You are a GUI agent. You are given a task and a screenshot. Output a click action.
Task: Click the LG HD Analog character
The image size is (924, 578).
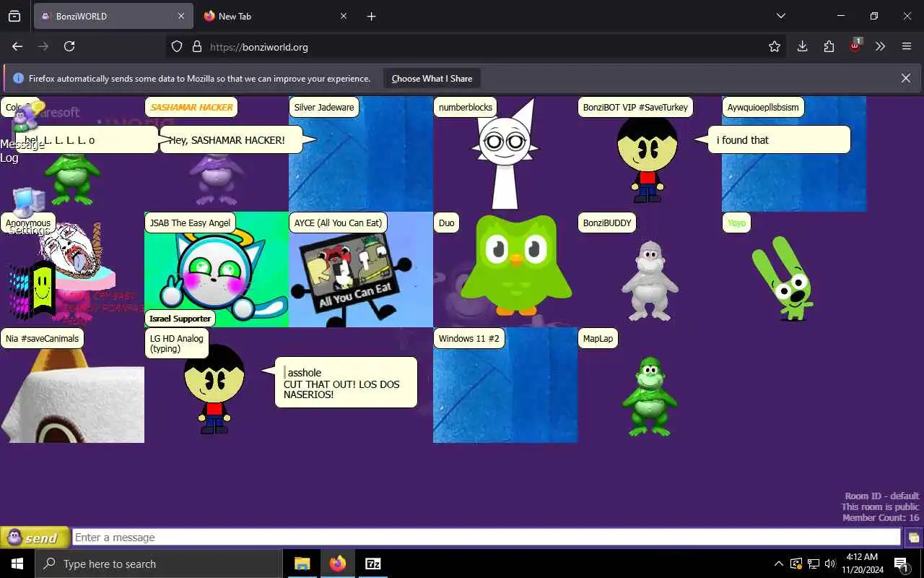[214, 390]
